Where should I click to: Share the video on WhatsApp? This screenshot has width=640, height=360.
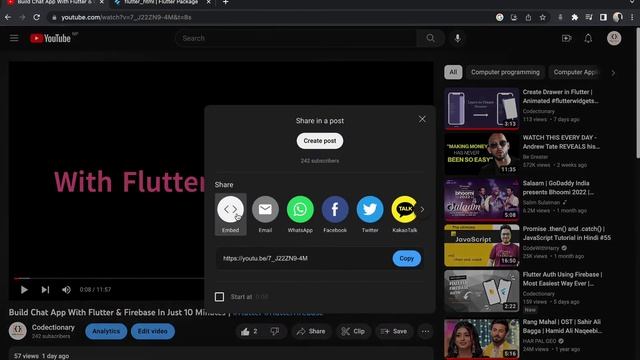point(300,214)
